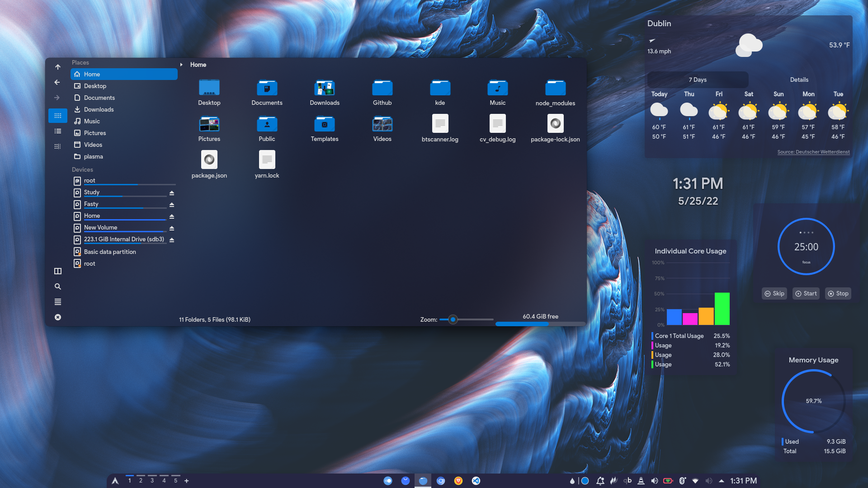The width and height of the screenshot is (868, 488).
Task: Open the Templates folder
Action: (x=325, y=129)
